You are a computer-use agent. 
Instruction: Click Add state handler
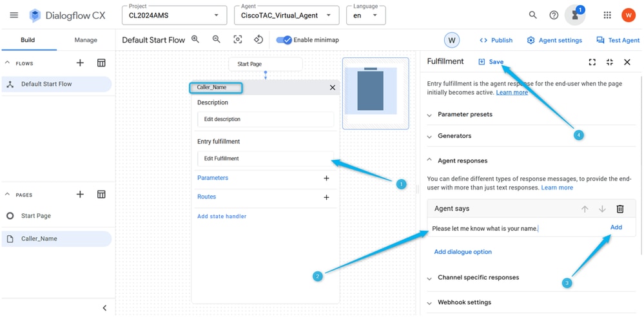[222, 216]
